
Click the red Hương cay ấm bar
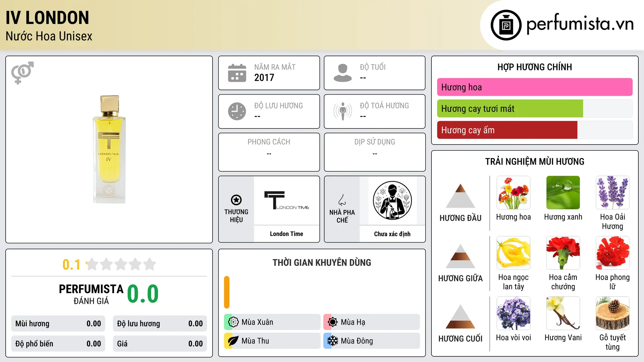pos(507,130)
